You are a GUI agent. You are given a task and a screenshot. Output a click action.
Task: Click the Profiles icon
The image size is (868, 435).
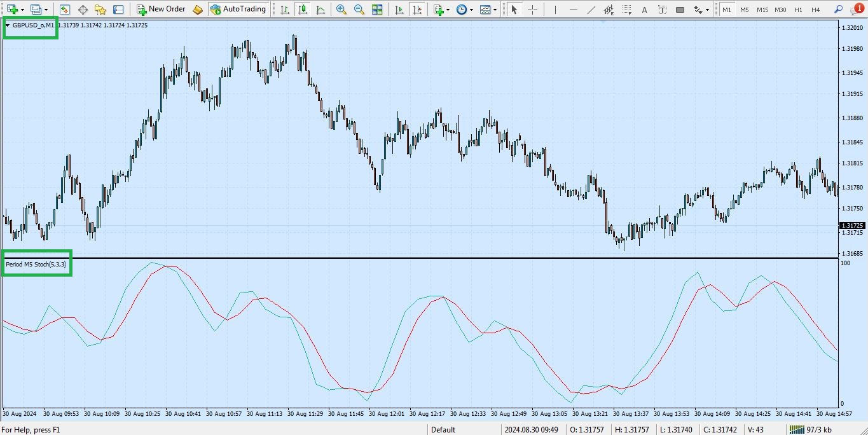point(35,10)
